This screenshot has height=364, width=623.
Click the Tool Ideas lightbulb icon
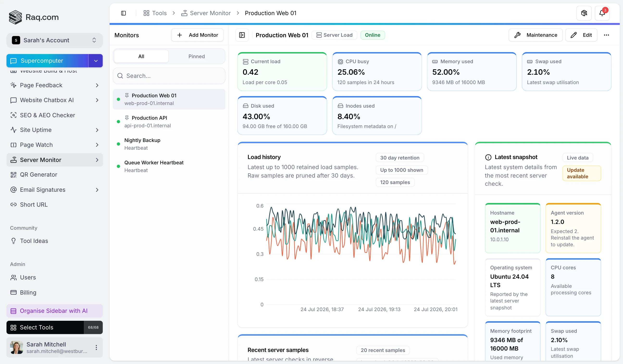pos(13,241)
